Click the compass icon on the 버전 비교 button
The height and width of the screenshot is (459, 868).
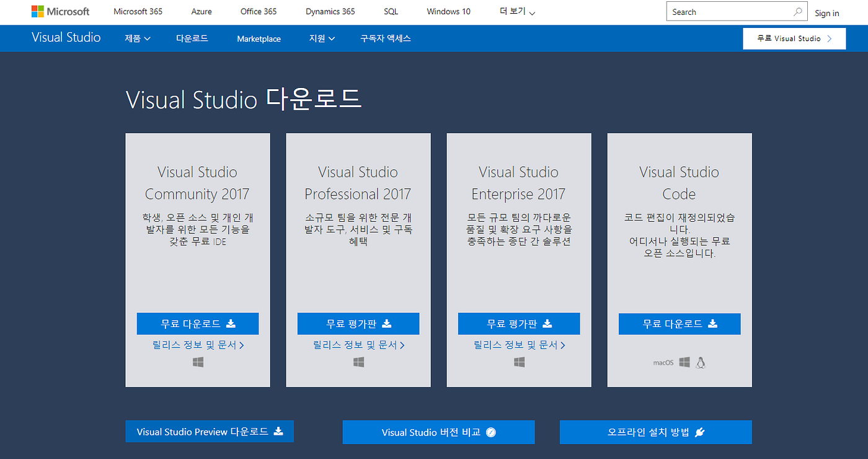491,432
